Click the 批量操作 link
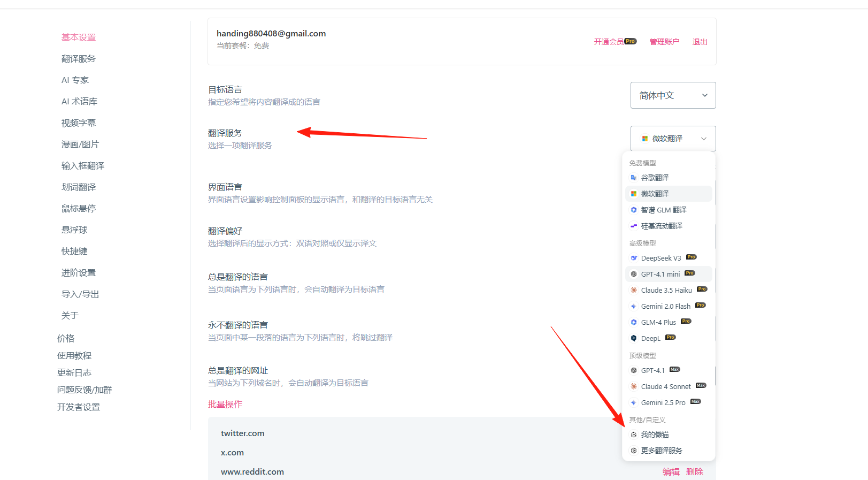Screen dimensions: 868x480 225,405
